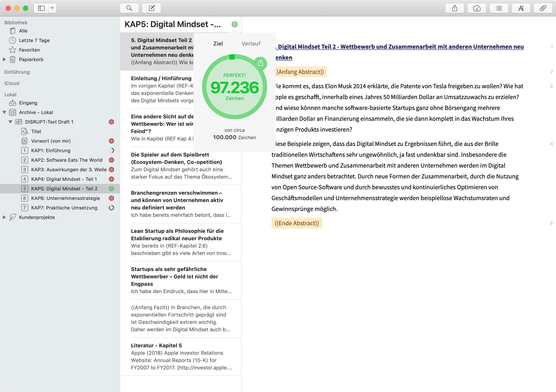Click the number 4 icon for KAP4
Screen dimensions: 556x392
(x=25, y=179)
